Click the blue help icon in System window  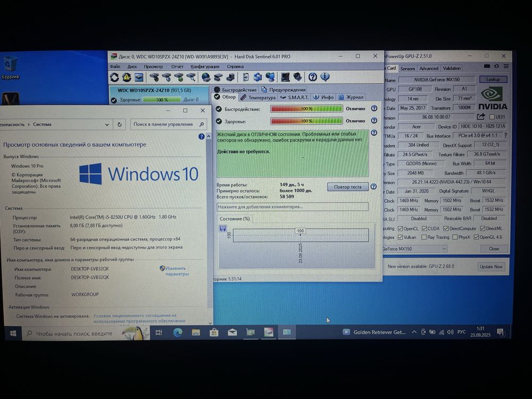201,136
